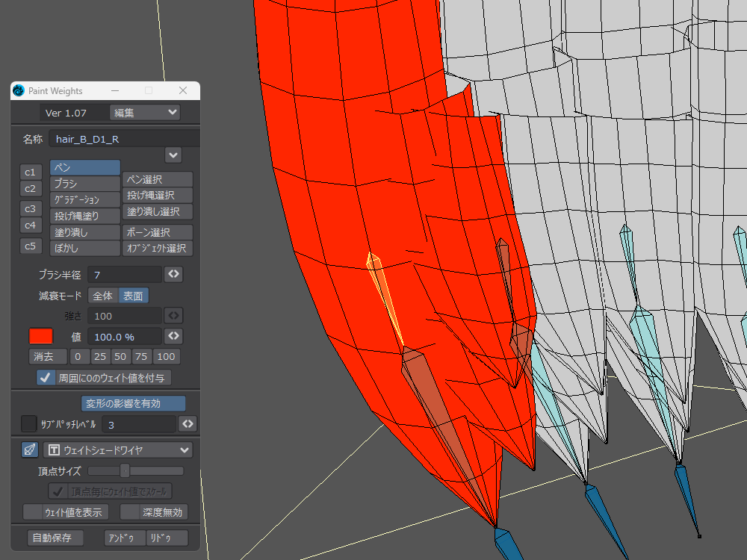Click the red weight color swatch
This screenshot has height=560, width=747.
(x=40, y=336)
